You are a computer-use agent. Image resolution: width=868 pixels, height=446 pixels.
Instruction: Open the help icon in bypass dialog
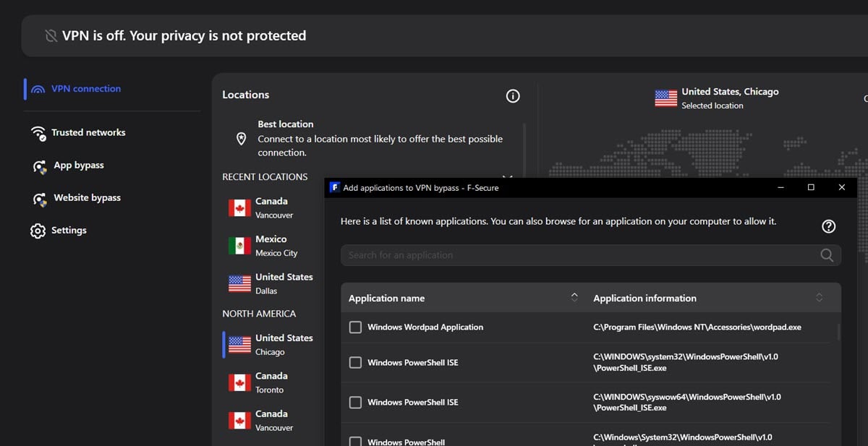pyautogui.click(x=829, y=226)
